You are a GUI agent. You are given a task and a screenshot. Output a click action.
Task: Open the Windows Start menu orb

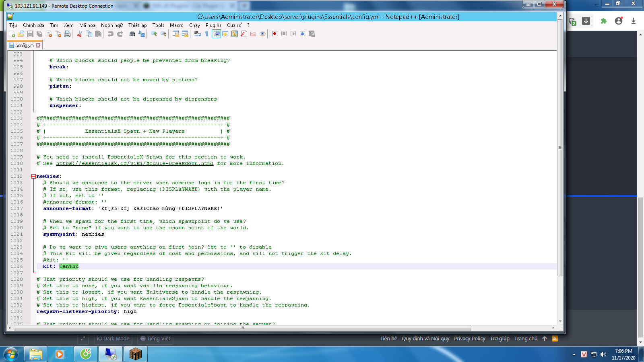11,354
